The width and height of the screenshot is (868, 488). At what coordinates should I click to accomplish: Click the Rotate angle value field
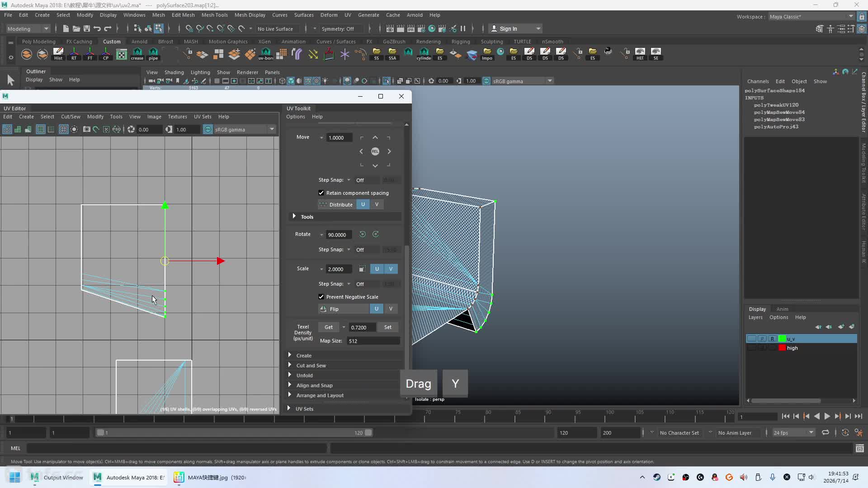pyautogui.click(x=339, y=235)
